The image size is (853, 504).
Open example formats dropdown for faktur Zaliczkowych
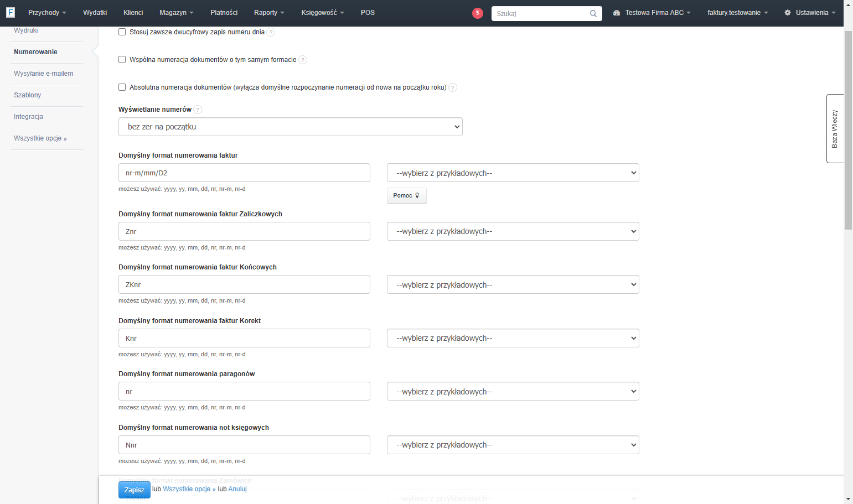[513, 231]
